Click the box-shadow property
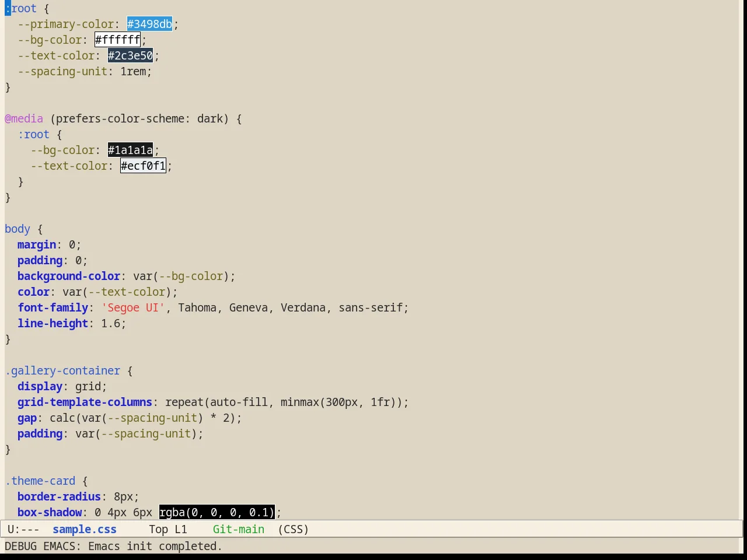 50,512
